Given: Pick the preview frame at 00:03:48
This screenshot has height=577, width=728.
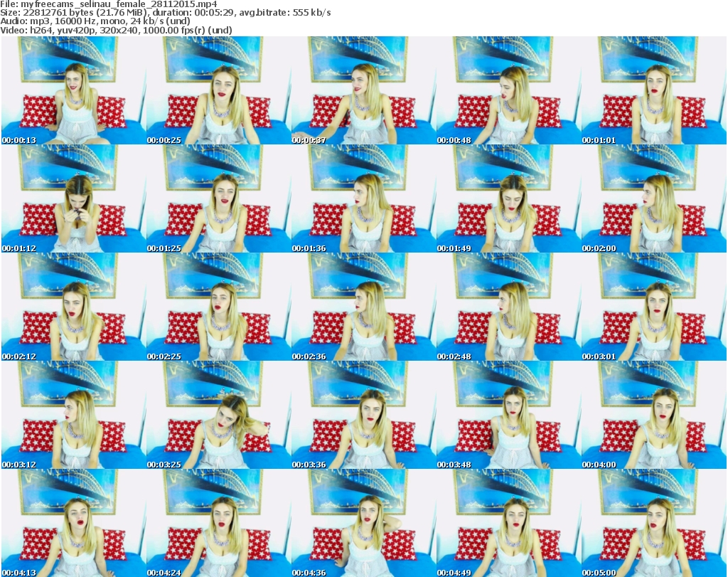Looking at the screenshot, I should (x=509, y=415).
